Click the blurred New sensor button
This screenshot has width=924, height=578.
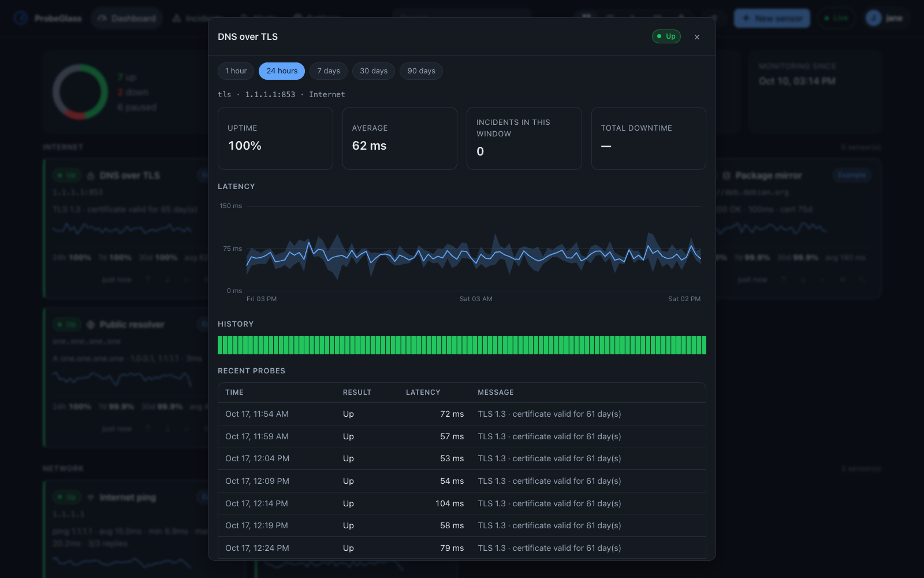[772, 18]
